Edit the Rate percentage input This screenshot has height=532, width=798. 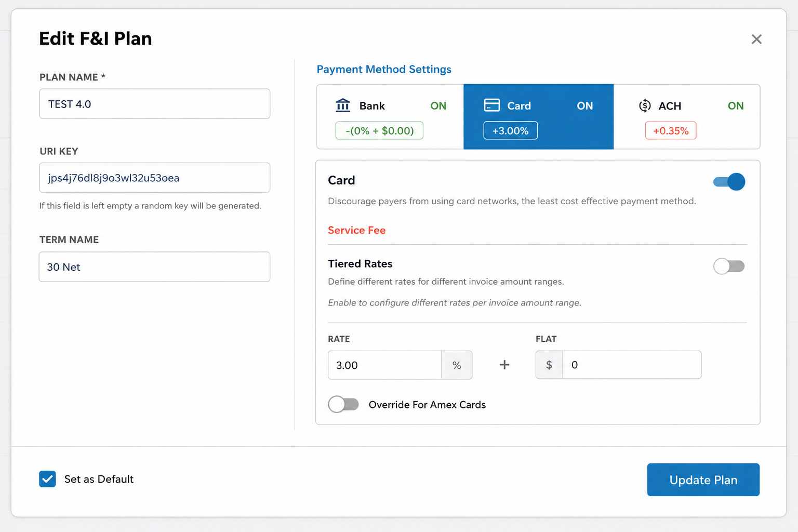tap(385, 365)
